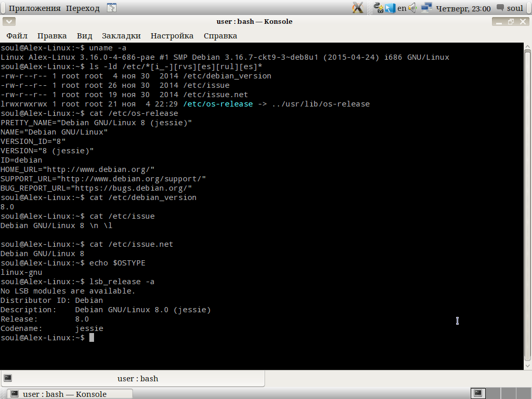Switch the 'en' keyboard layout indicator

pyautogui.click(x=402, y=8)
